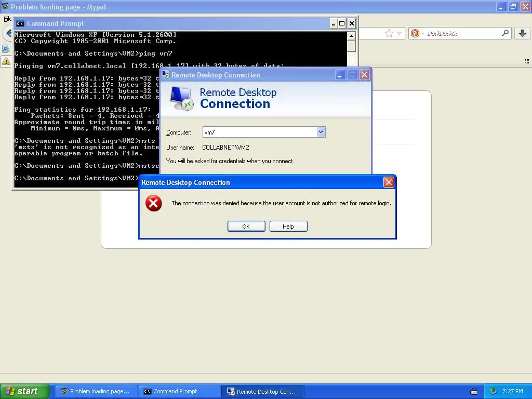Close the Command Prompt window
This screenshot has height=399, width=532.
point(352,23)
